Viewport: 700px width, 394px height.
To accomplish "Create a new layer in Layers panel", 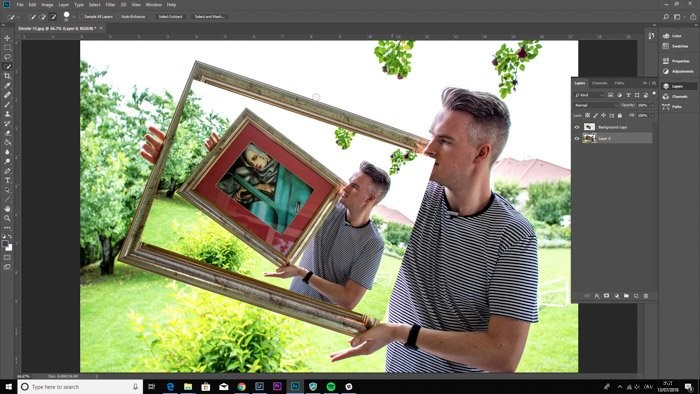I will (x=636, y=296).
